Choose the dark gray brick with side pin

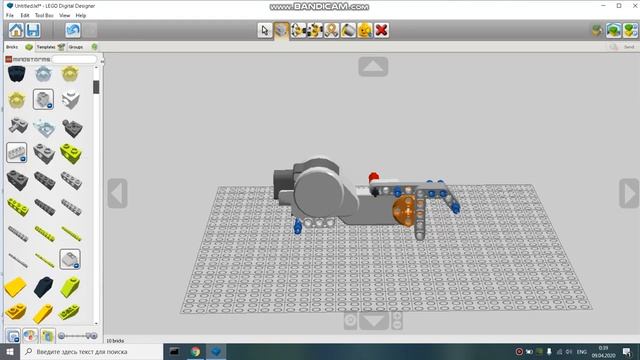pyautogui.click(x=71, y=128)
